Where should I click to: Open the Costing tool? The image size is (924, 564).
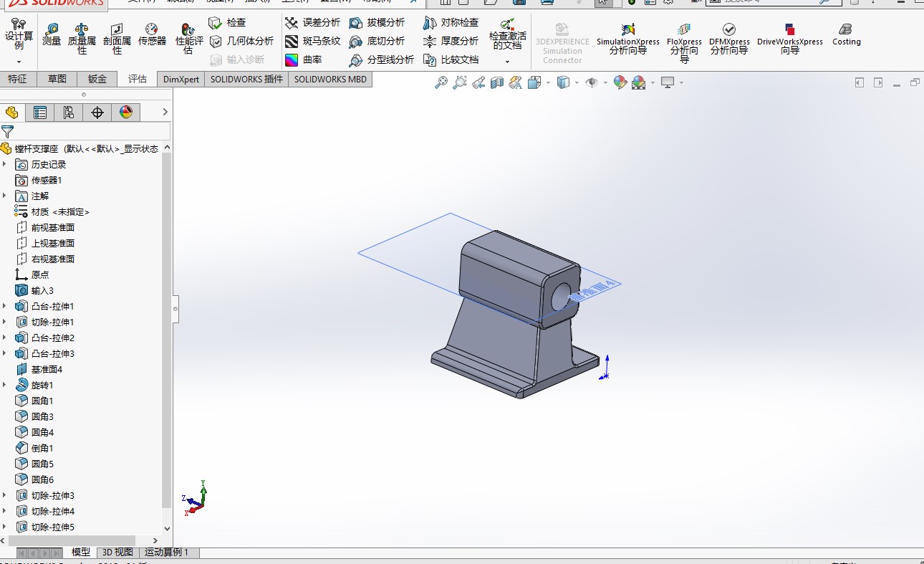[846, 35]
